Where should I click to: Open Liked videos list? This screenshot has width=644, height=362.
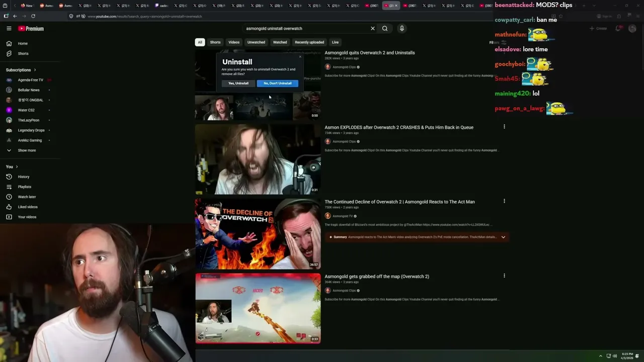28,207
